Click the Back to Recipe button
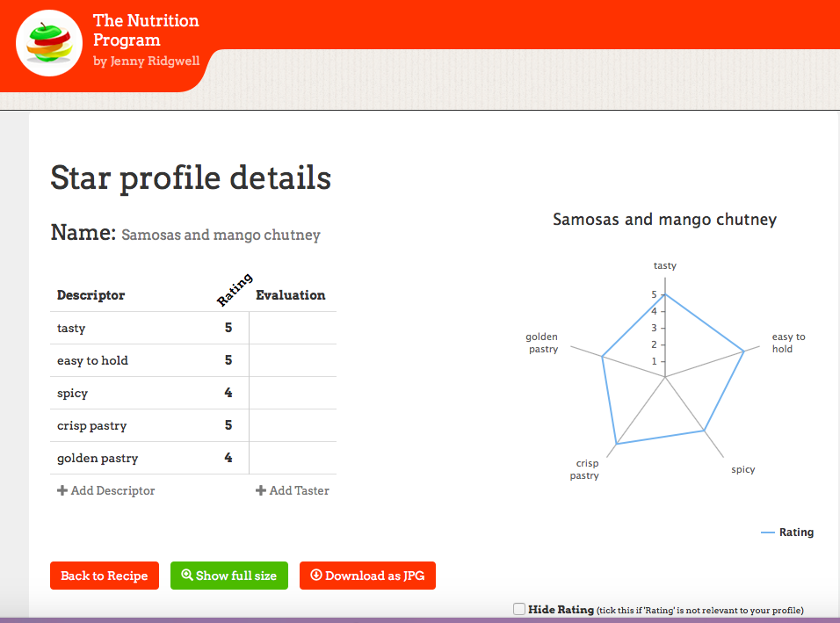840x623 pixels. 104,576
